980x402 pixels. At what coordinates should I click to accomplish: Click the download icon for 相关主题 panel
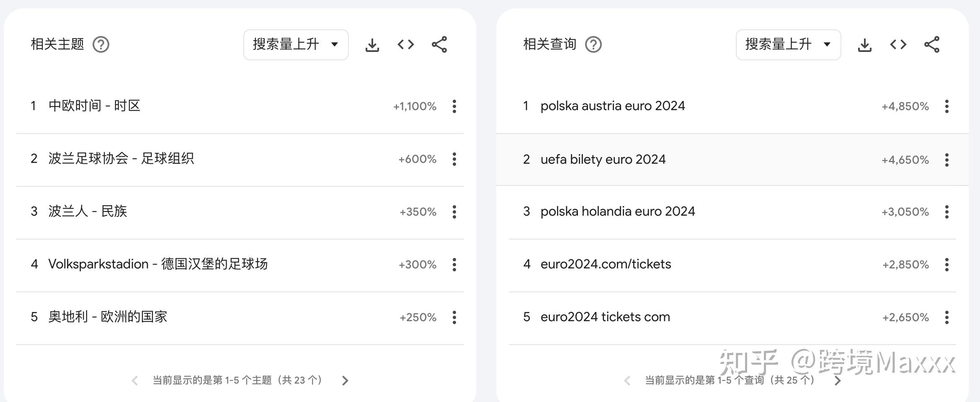point(372,44)
